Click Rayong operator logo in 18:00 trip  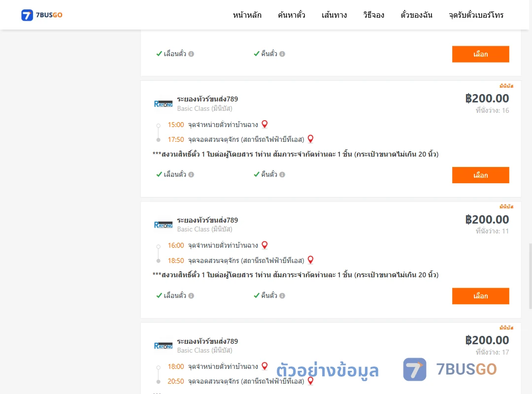coord(163,345)
